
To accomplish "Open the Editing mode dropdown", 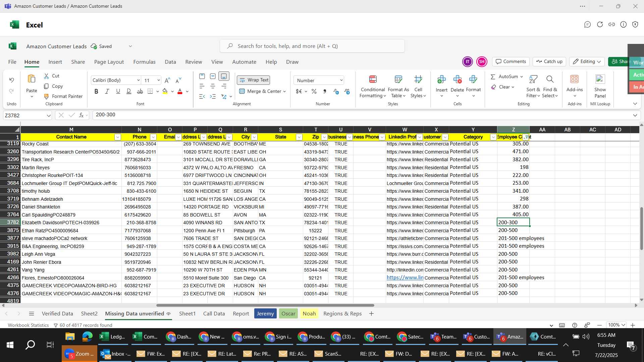I will (587, 62).
